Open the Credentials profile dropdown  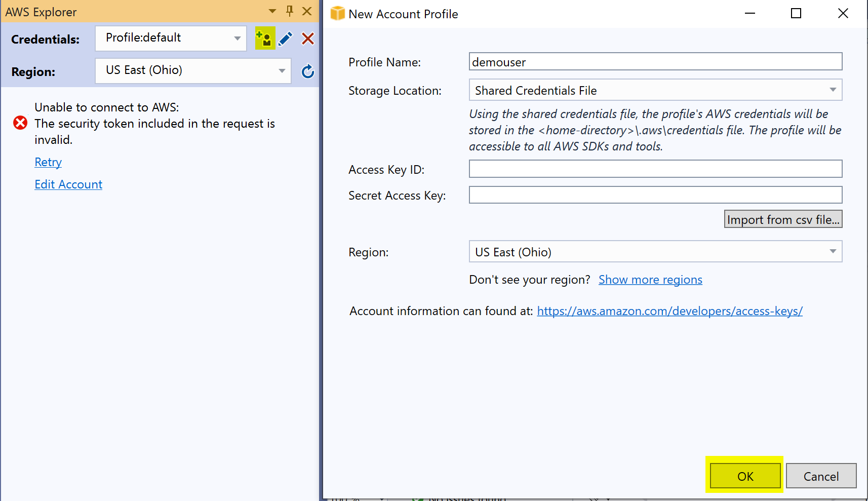[x=236, y=38]
